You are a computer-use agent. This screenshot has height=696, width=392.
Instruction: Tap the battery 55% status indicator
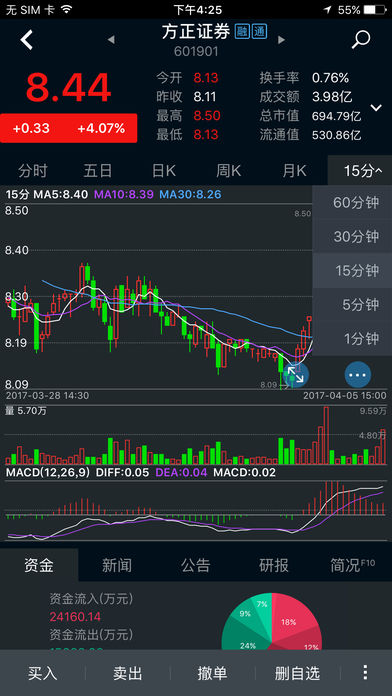click(361, 9)
